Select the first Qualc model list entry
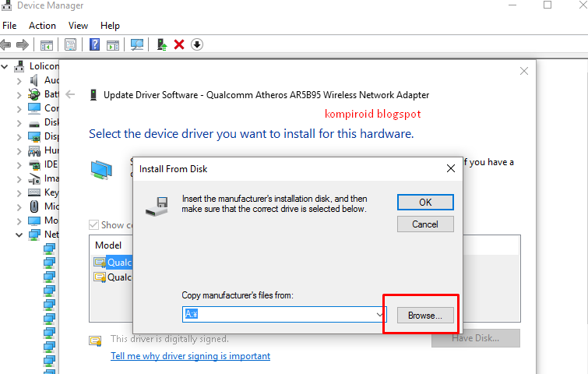This screenshot has width=588, height=374. [112, 263]
